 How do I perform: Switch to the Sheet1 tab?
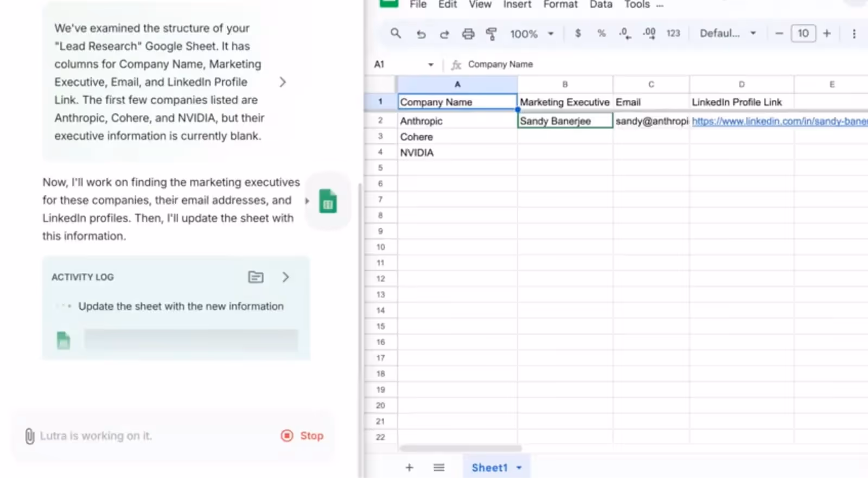[x=489, y=468]
